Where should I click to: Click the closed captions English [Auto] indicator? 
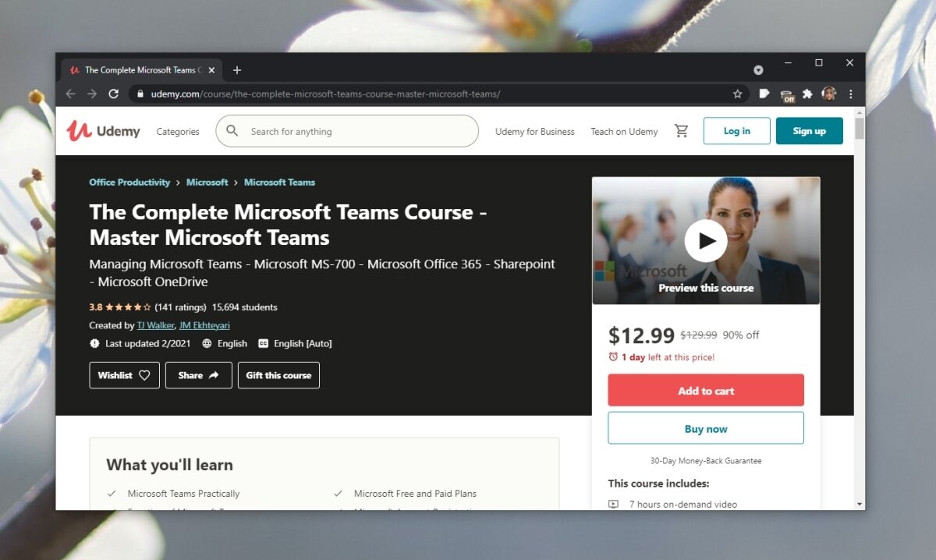pos(295,343)
